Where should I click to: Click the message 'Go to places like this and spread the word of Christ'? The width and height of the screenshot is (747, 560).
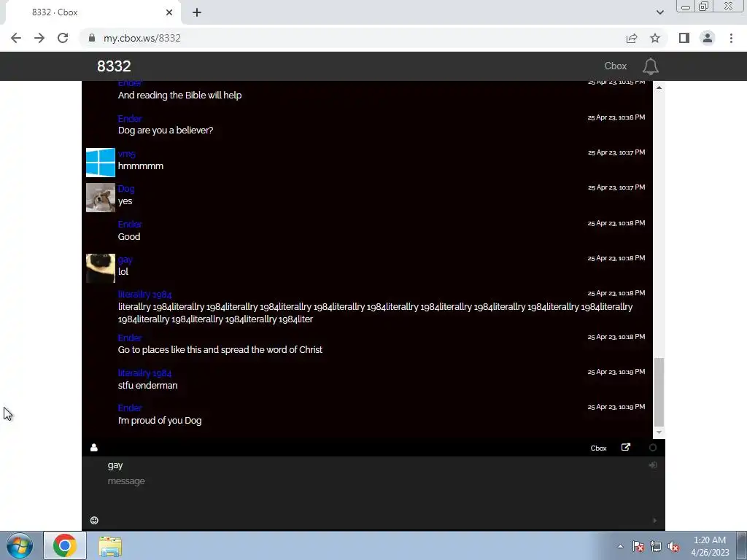pyautogui.click(x=220, y=349)
